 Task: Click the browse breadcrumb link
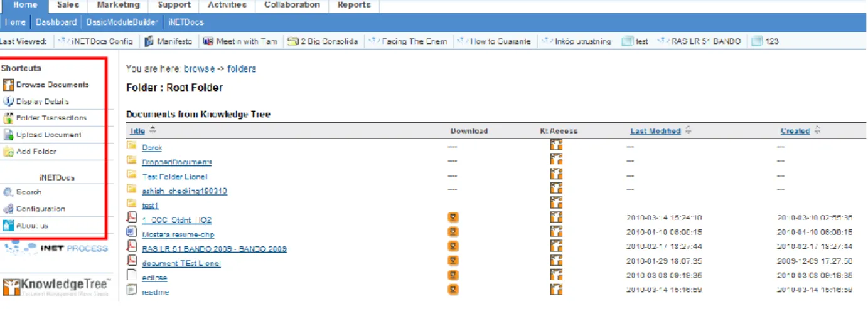(200, 69)
